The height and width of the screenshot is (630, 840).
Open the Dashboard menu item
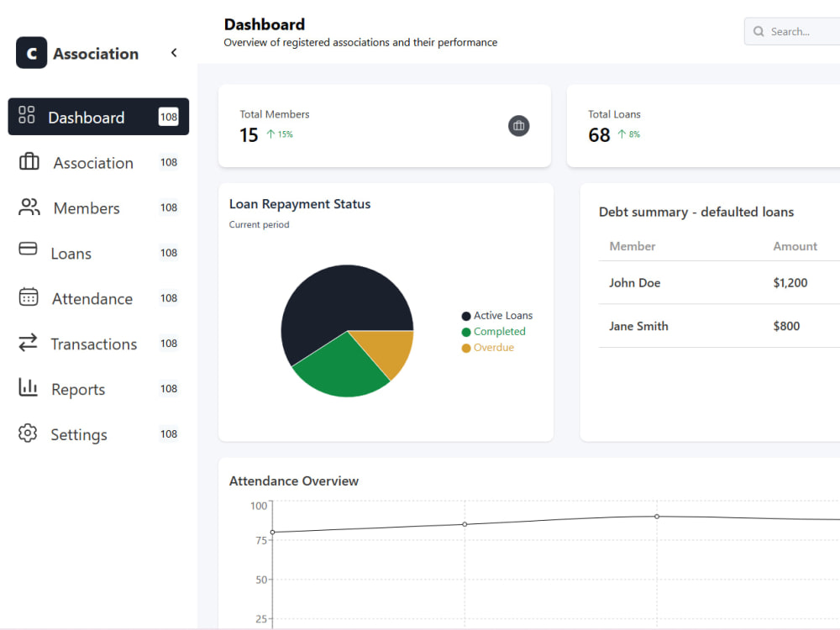tap(98, 117)
